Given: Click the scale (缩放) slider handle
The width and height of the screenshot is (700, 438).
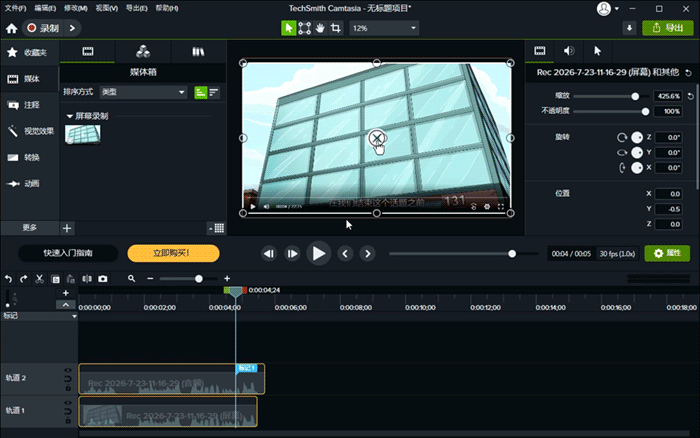Looking at the screenshot, I should point(635,96).
